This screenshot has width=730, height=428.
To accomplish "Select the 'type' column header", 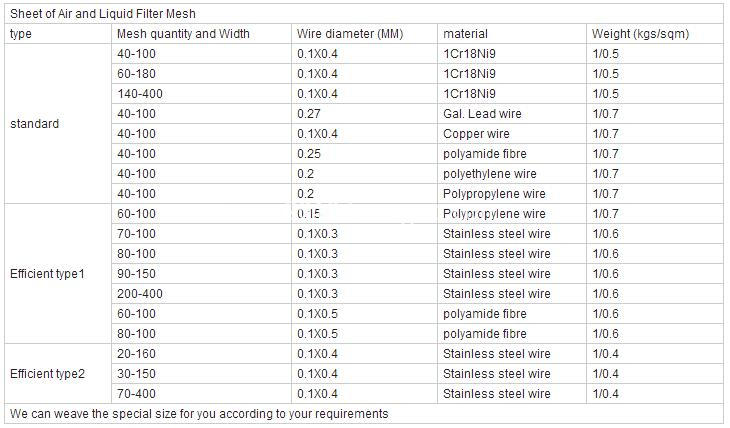I will [x=20, y=34].
